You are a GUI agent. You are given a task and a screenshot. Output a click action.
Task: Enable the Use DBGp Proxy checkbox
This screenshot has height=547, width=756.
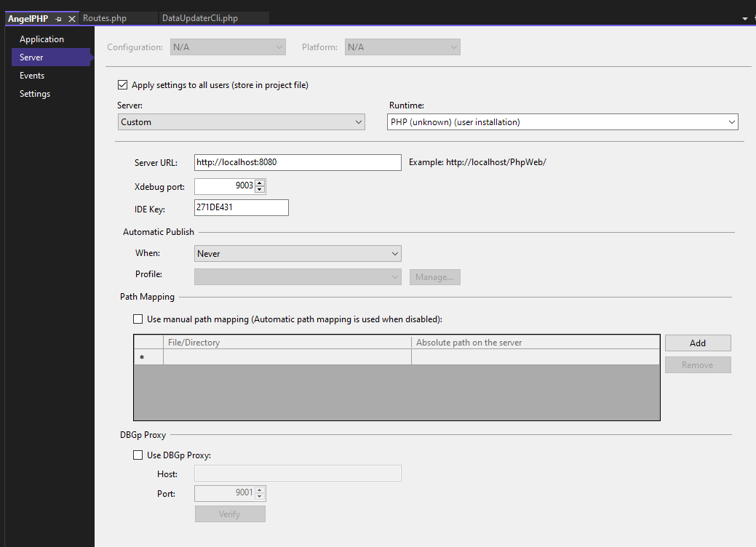(138, 455)
